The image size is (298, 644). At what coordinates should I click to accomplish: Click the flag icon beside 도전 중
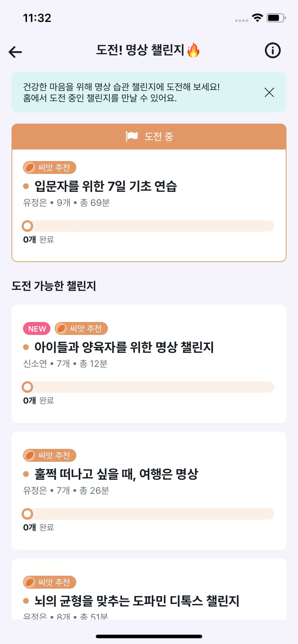132,137
